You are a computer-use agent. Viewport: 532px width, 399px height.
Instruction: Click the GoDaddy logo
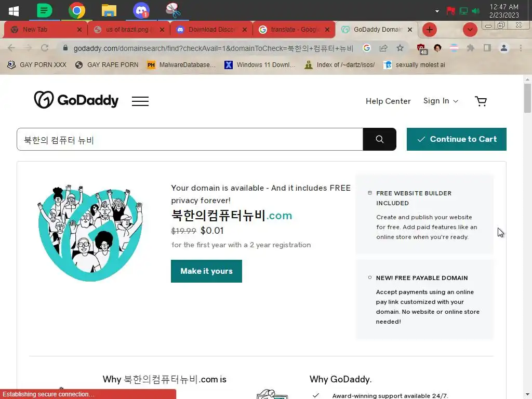tap(76, 100)
